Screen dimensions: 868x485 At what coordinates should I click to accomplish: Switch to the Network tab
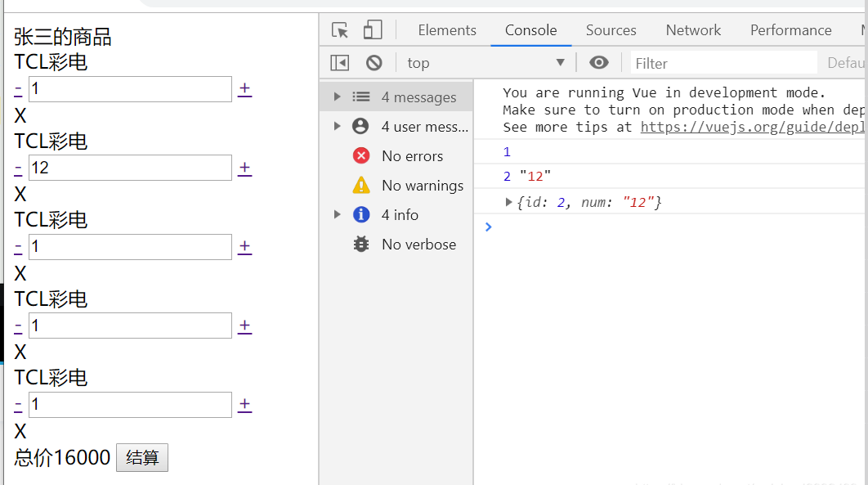point(693,30)
